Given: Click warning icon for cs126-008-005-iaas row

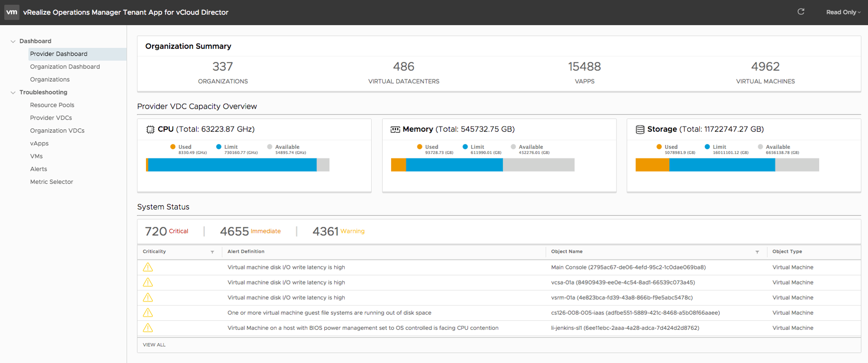Looking at the screenshot, I should coord(148,313).
